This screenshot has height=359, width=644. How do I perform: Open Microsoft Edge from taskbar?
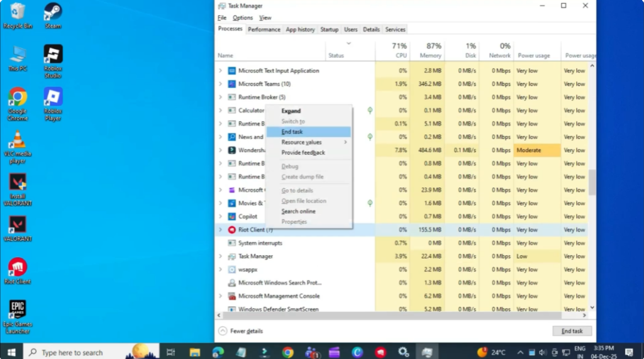coord(218,352)
